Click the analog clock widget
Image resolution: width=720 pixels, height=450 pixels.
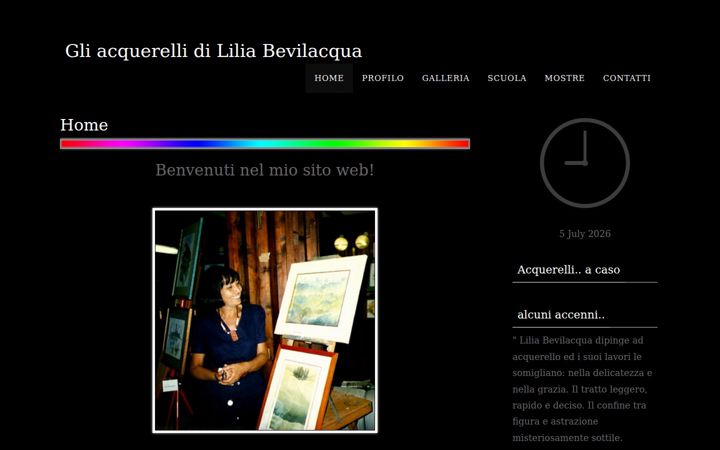(x=585, y=163)
